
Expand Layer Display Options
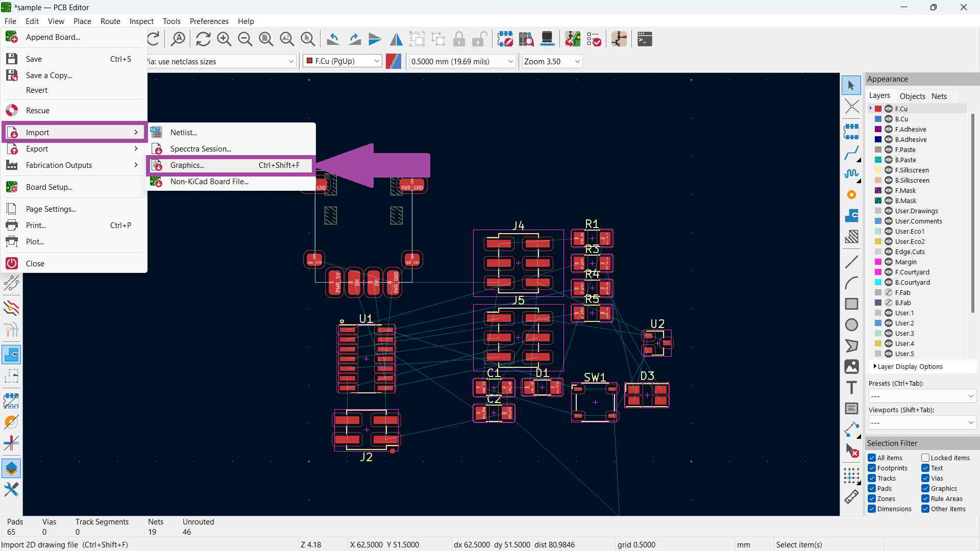[909, 366]
